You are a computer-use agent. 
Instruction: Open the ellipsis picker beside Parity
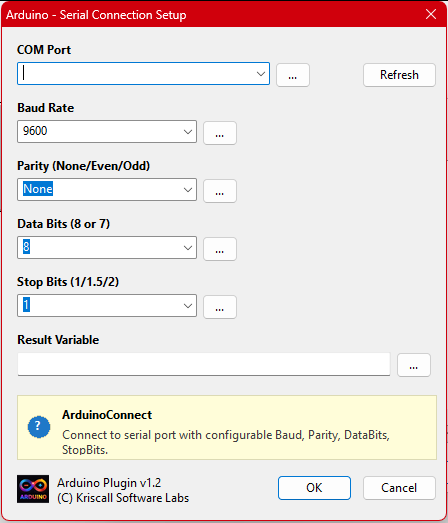pyautogui.click(x=220, y=191)
